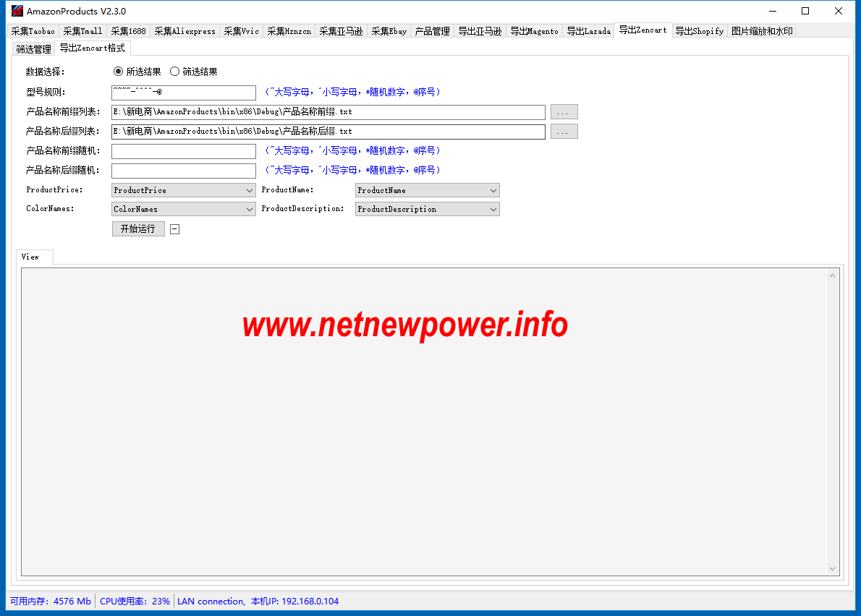The width and height of the screenshot is (861, 616).
Task: Open the ProductName dropdown
Action: click(427, 190)
